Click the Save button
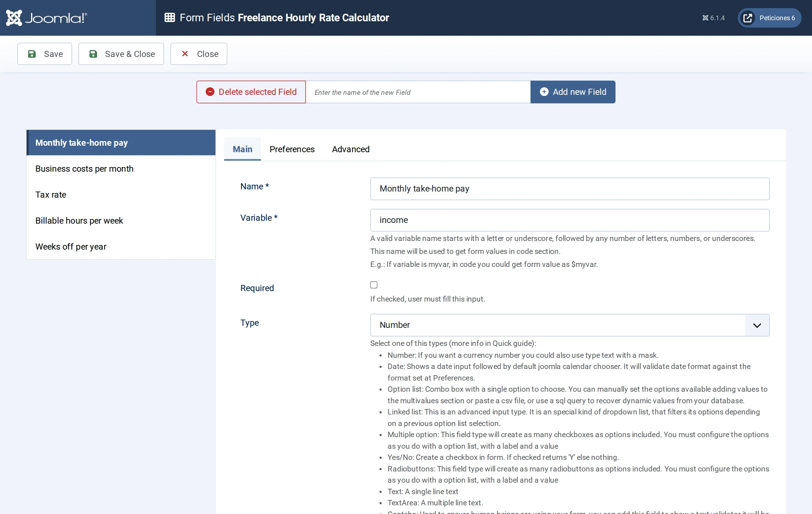Viewport: 812px width, 514px height. [45, 54]
